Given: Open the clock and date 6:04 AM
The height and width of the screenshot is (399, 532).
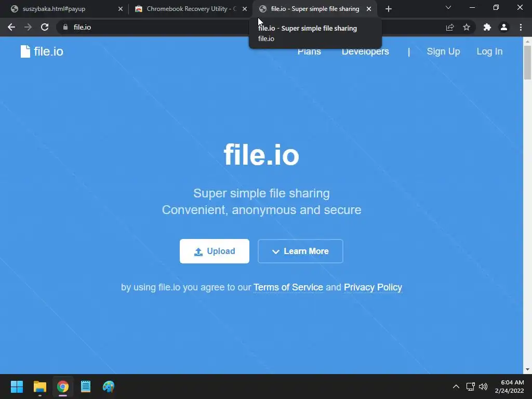Looking at the screenshot, I should click(x=509, y=387).
